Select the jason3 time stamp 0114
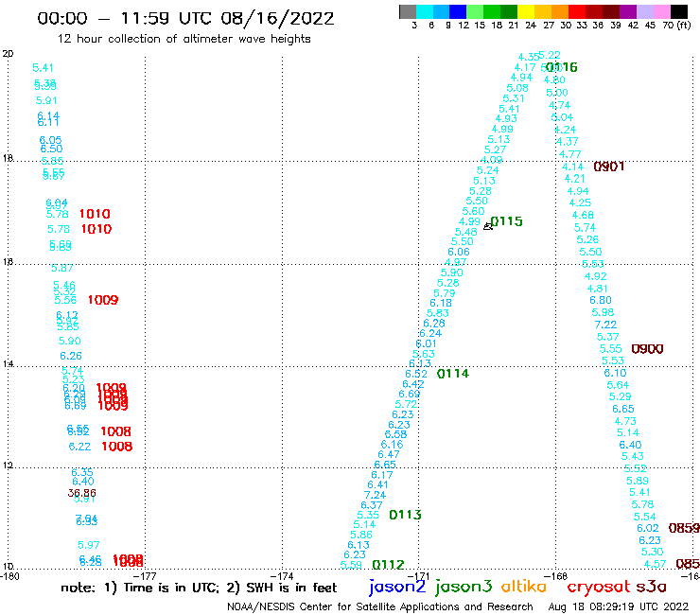The height and width of the screenshot is (615, 700). pyautogui.click(x=453, y=374)
